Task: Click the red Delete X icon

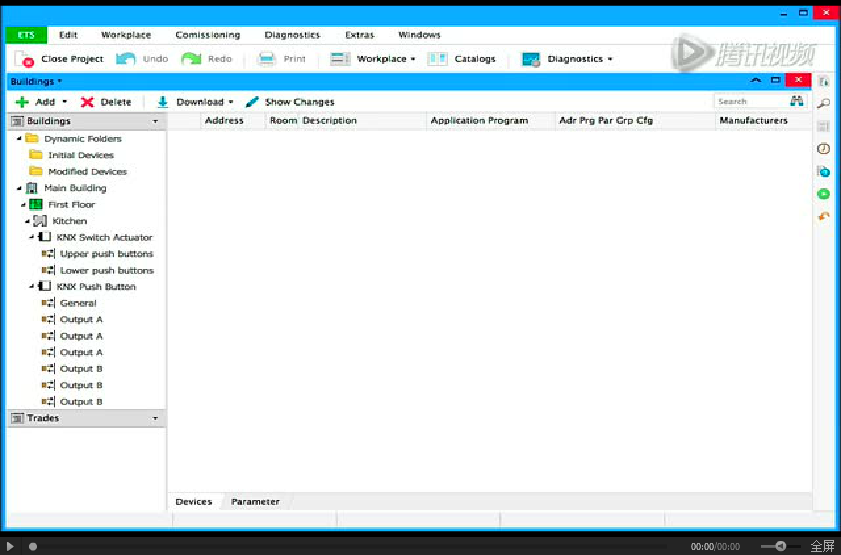Action: [x=88, y=102]
